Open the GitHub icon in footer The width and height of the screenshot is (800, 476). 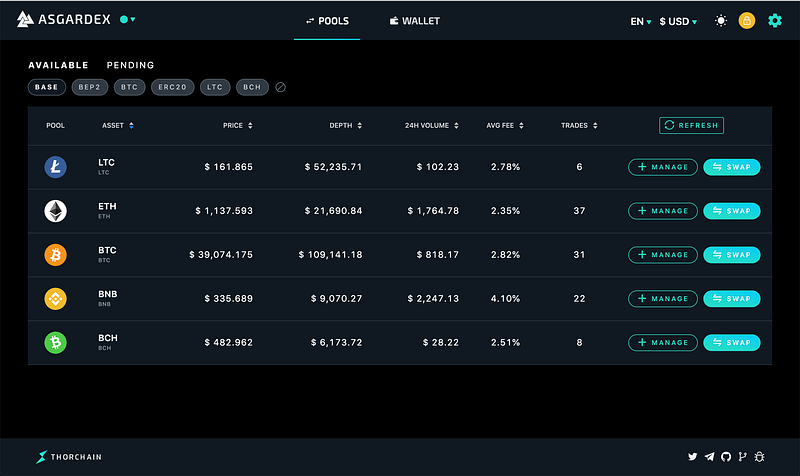coord(726,457)
